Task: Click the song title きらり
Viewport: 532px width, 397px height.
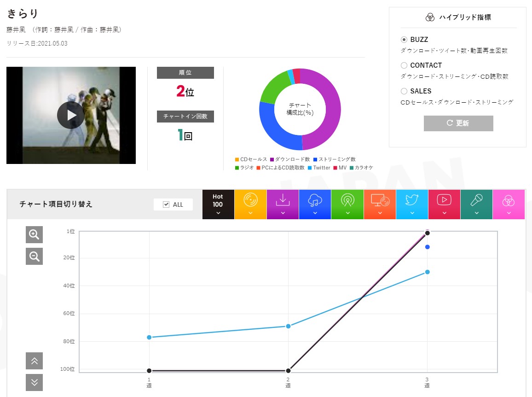Action: 23,14
